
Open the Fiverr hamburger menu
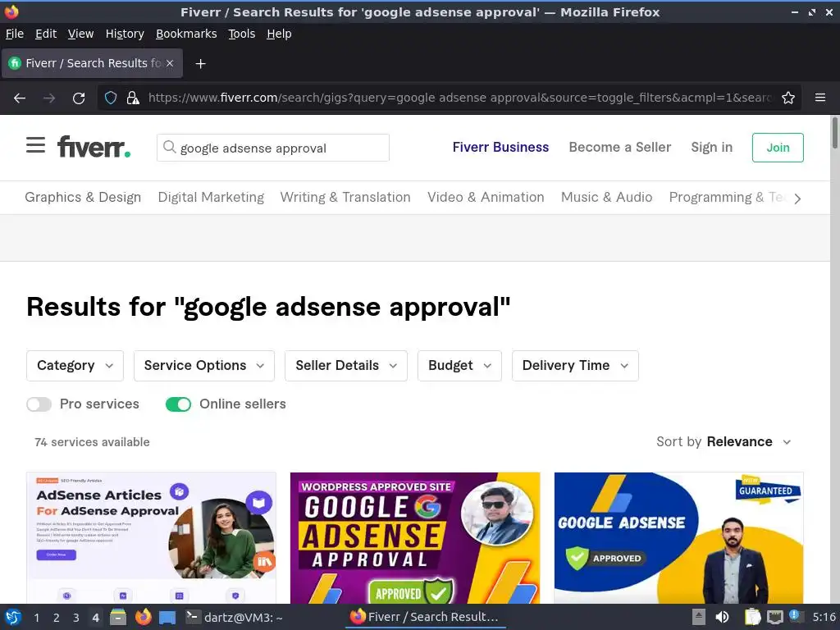35,144
